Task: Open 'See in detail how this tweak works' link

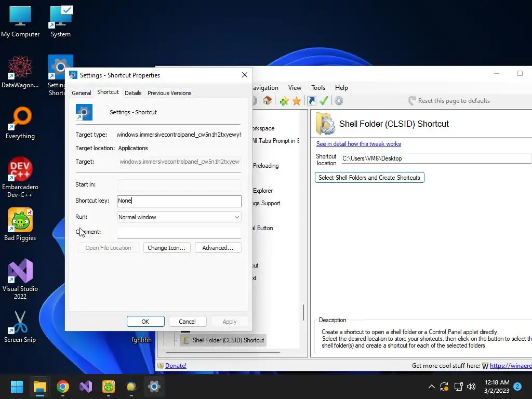Action: click(358, 144)
